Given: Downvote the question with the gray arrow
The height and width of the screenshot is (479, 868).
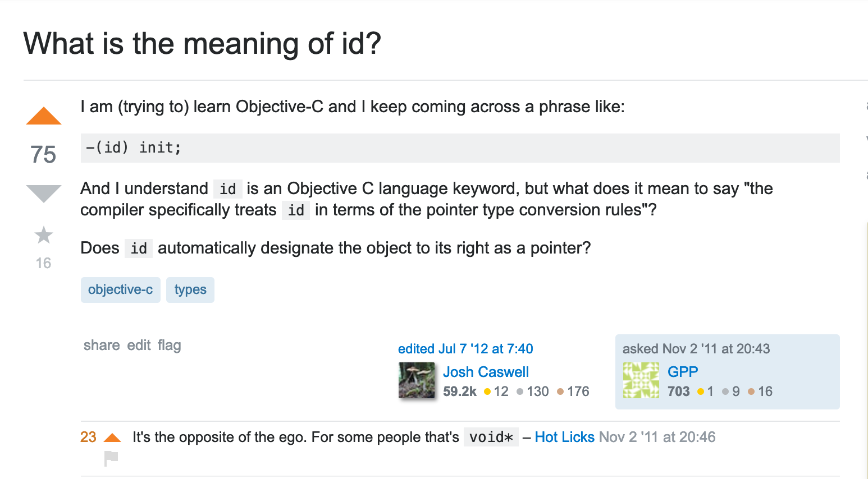Looking at the screenshot, I should point(43,194).
